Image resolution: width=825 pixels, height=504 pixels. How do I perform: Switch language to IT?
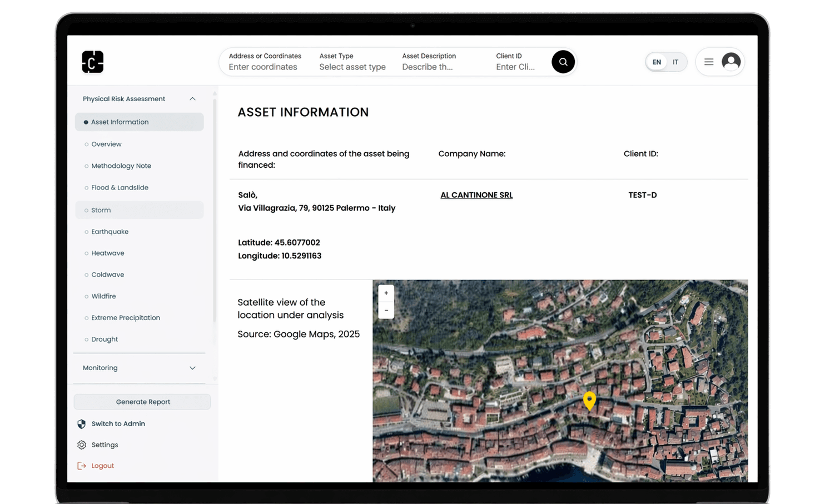click(x=675, y=62)
